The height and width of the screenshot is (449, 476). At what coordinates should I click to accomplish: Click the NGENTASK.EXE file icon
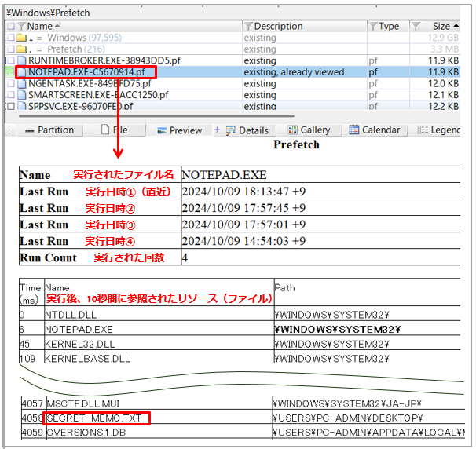pyautogui.click(x=21, y=83)
